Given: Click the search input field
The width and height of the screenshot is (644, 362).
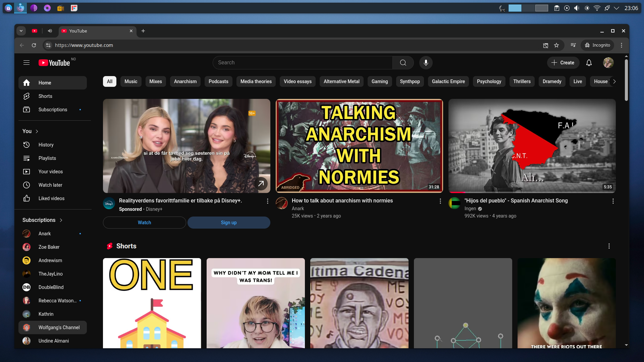Looking at the screenshot, I should 303,63.
